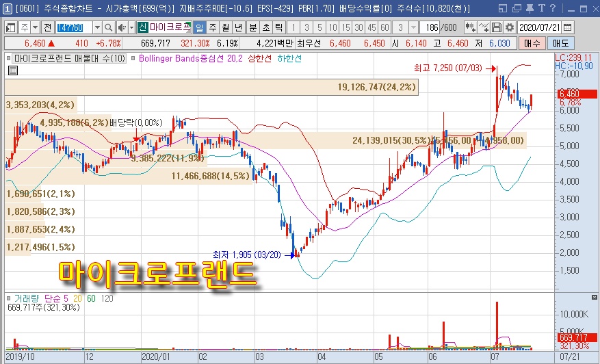Open help with the question mark icon

(x=553, y=8)
